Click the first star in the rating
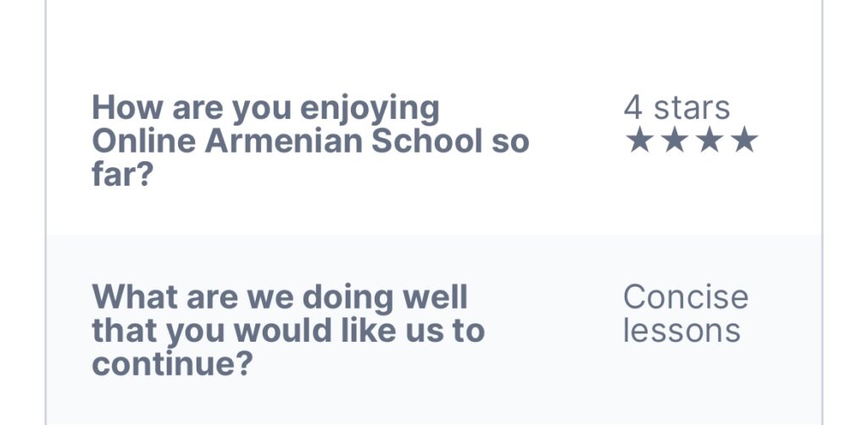The image size is (868, 425). pyautogui.click(x=638, y=141)
